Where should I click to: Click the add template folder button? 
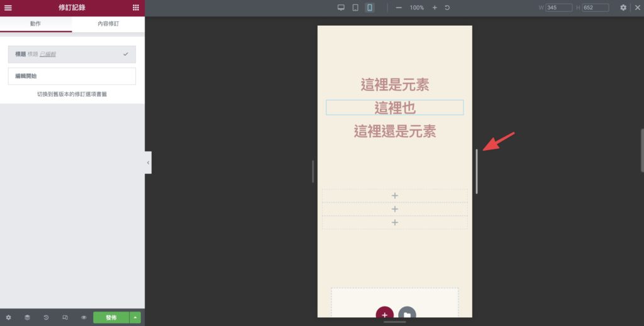point(407,312)
